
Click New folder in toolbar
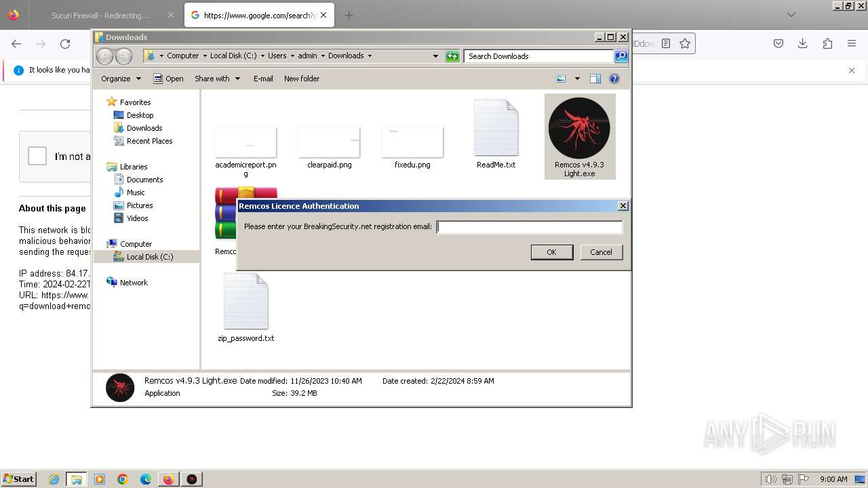click(302, 79)
